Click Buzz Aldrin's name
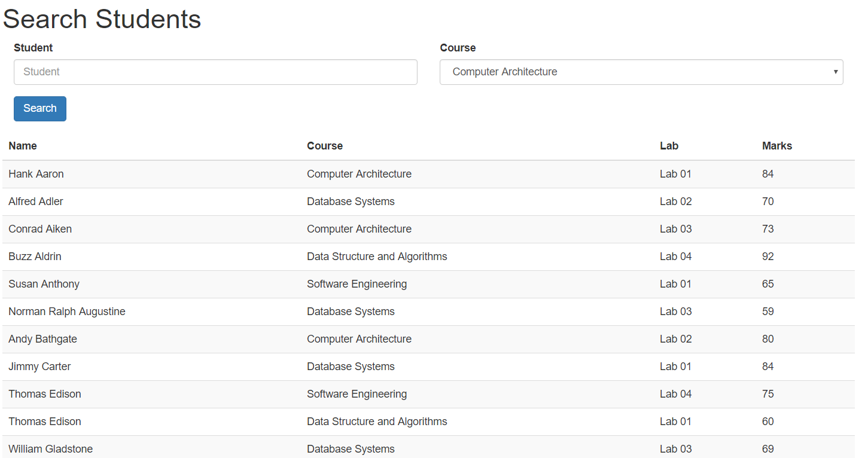Screen dimensions: 868x458 pos(35,257)
